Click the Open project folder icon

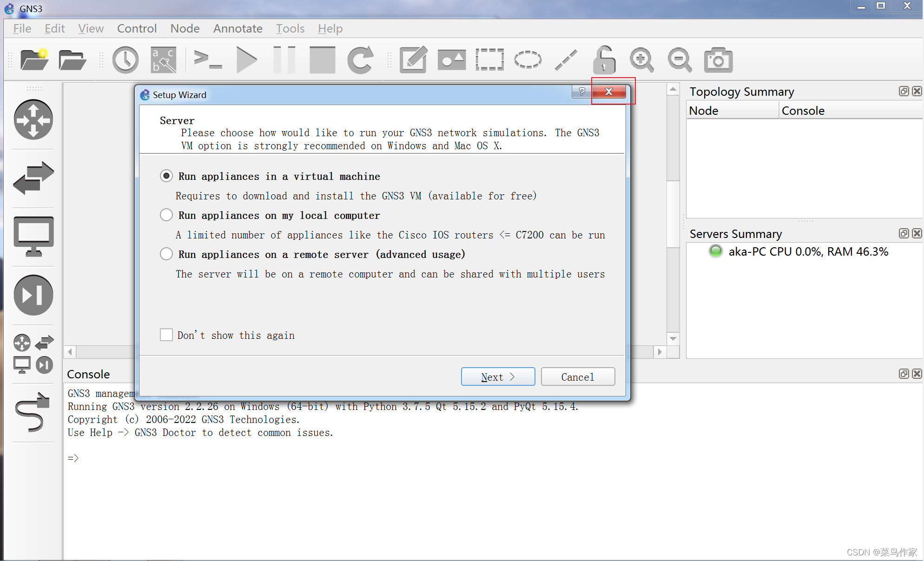[72, 60]
